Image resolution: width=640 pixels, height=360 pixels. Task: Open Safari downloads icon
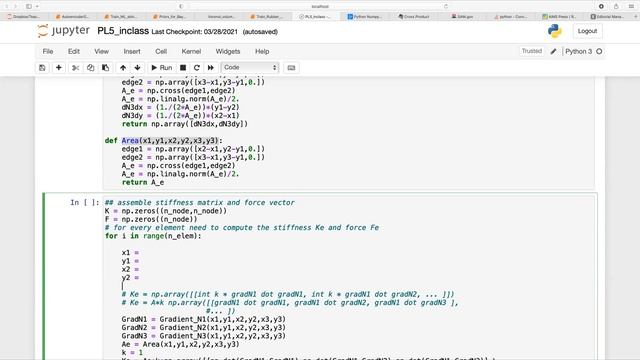pyautogui.click(x=601, y=7)
